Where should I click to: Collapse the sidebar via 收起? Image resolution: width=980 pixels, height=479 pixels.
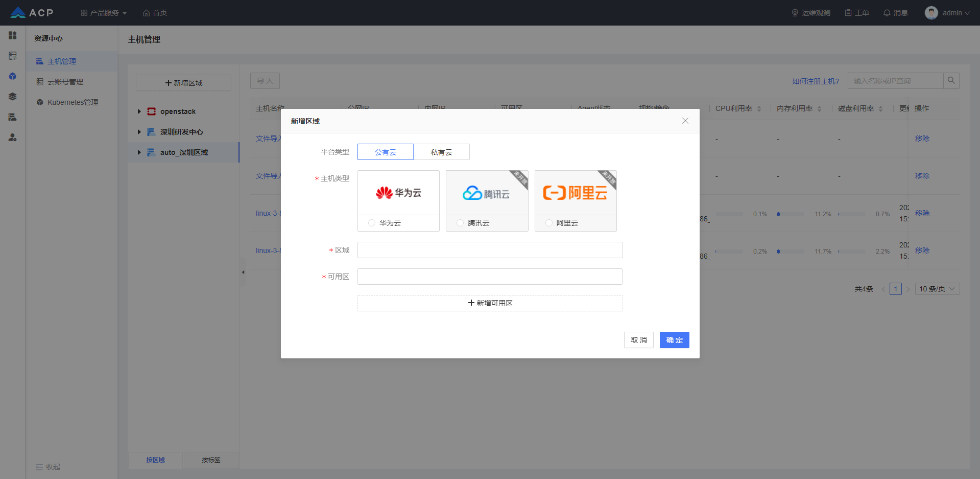tap(48, 467)
